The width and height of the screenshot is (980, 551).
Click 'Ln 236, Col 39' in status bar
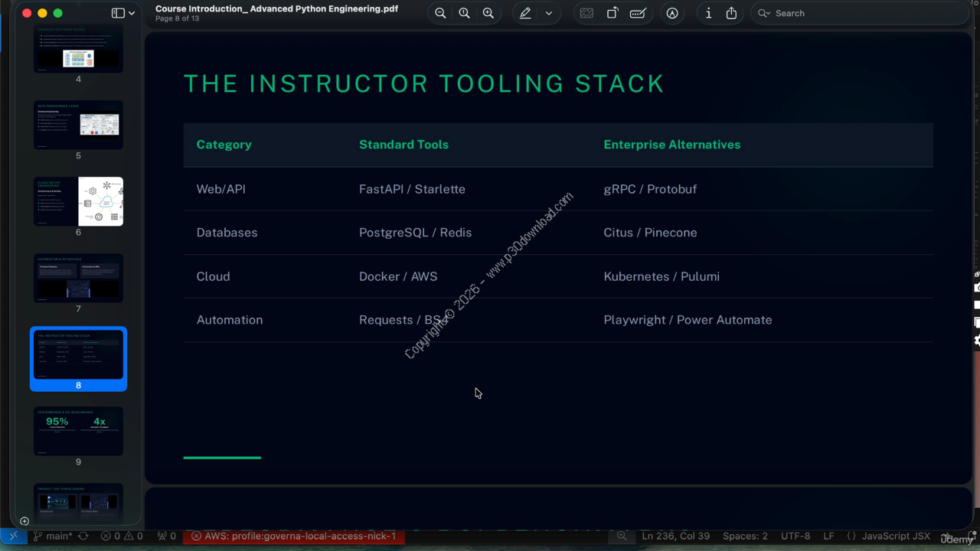(x=676, y=536)
